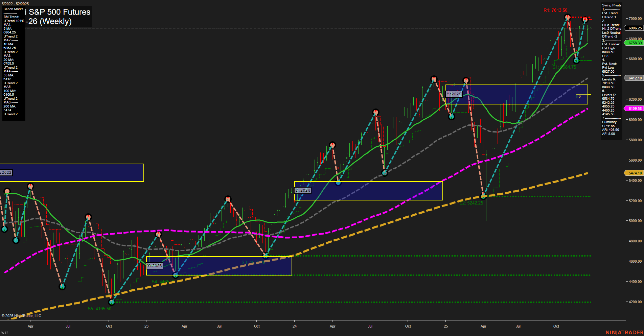The image size is (644, 336).
Task: Click the Bench Marks indicator panel
Action: [13, 61]
